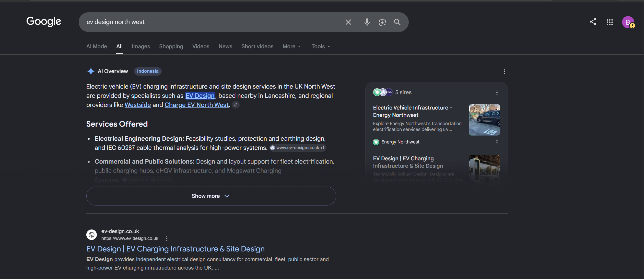Screen dimensions: 644x279
Task: Switch to News tab
Action: [225, 46]
